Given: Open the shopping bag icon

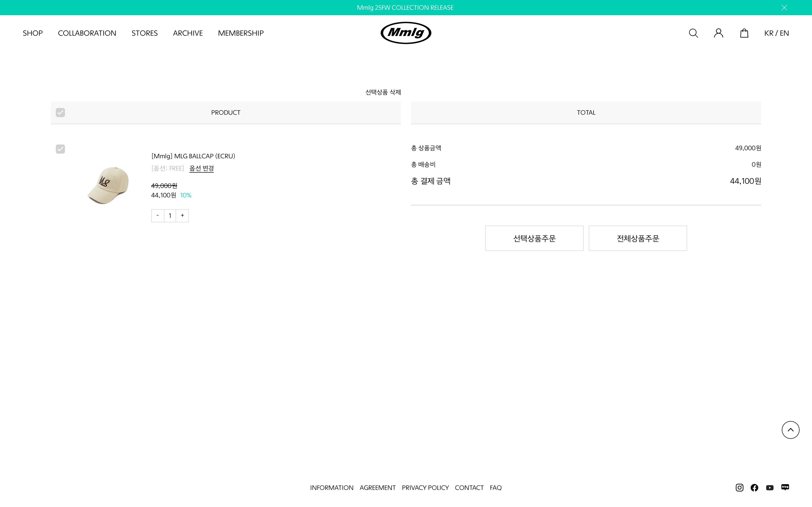Looking at the screenshot, I should point(744,33).
